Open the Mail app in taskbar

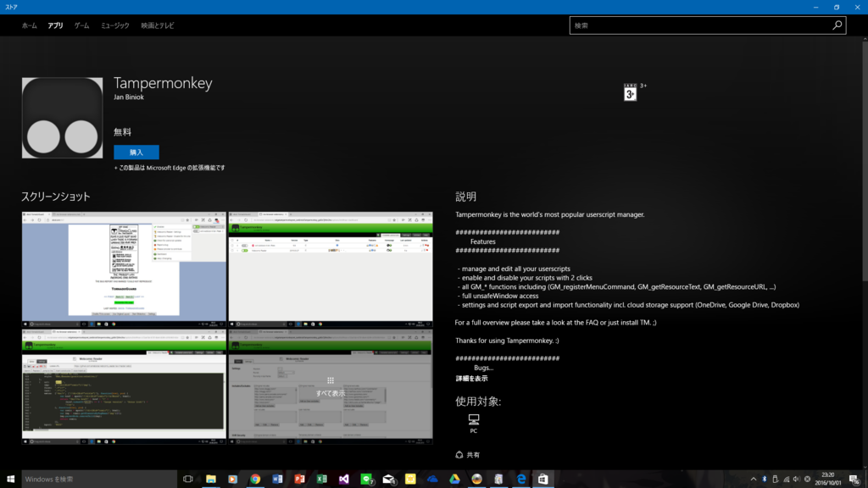388,480
